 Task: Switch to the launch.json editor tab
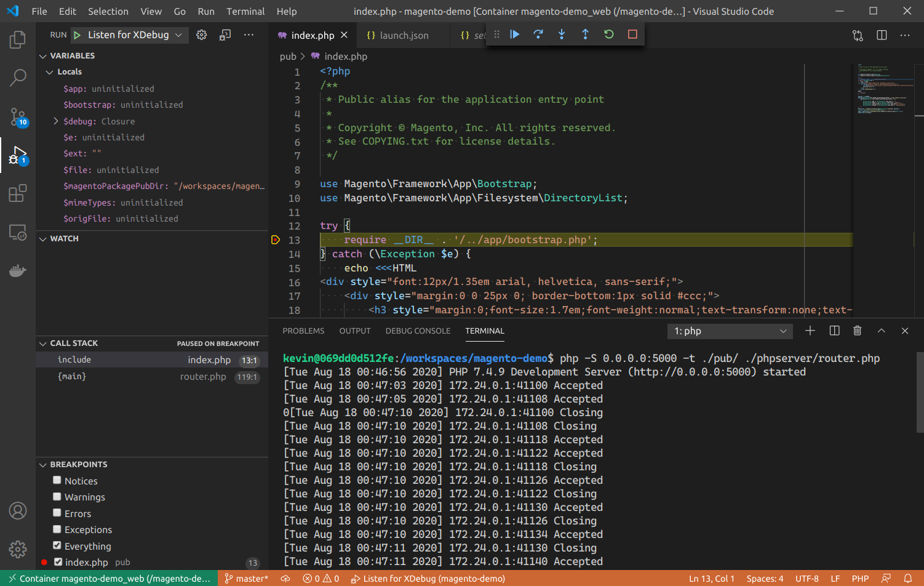point(404,36)
